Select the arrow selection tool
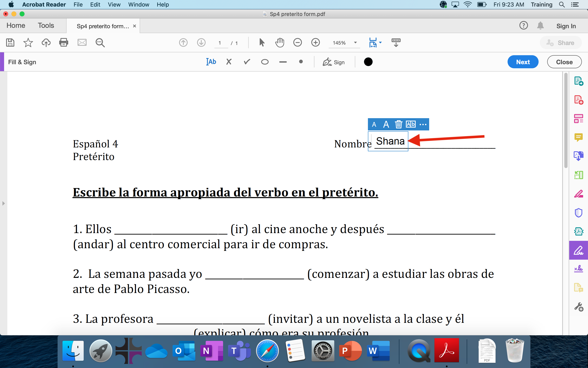The width and height of the screenshot is (588, 368). pos(262,43)
